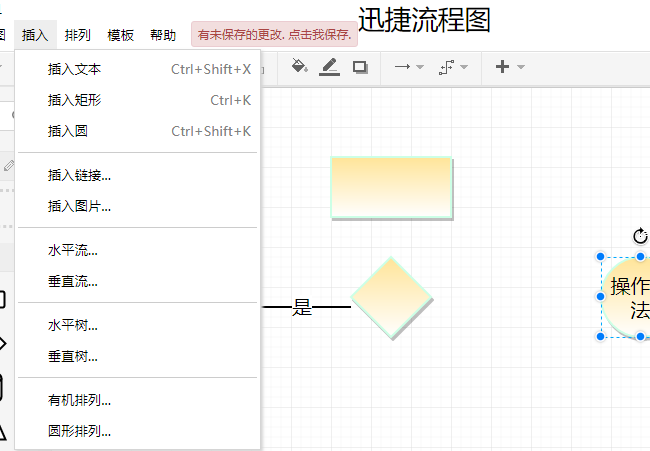Open the plus insert dropdown caret

[x=521, y=67]
